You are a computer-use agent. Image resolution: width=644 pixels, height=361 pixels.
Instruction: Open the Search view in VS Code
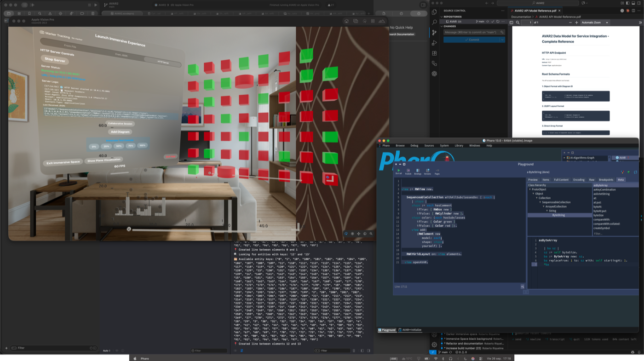click(434, 22)
